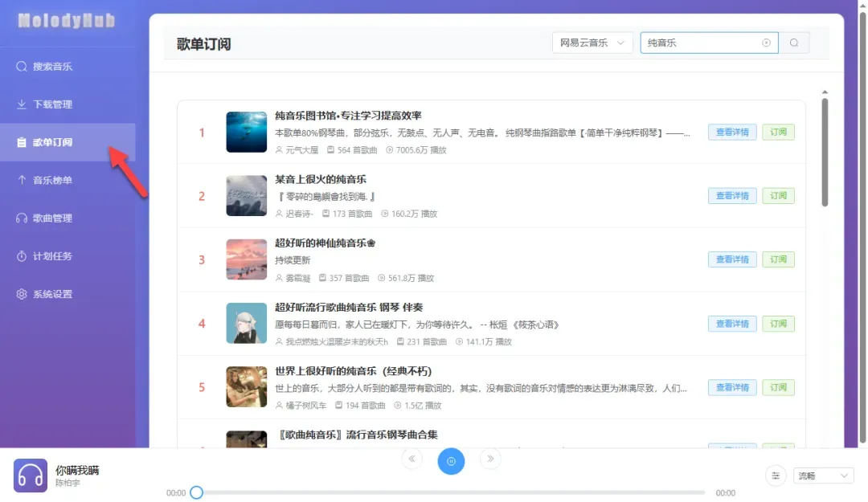Open 系统设置 from the sidebar
Viewport: 868px width, 502px height.
tap(52, 294)
